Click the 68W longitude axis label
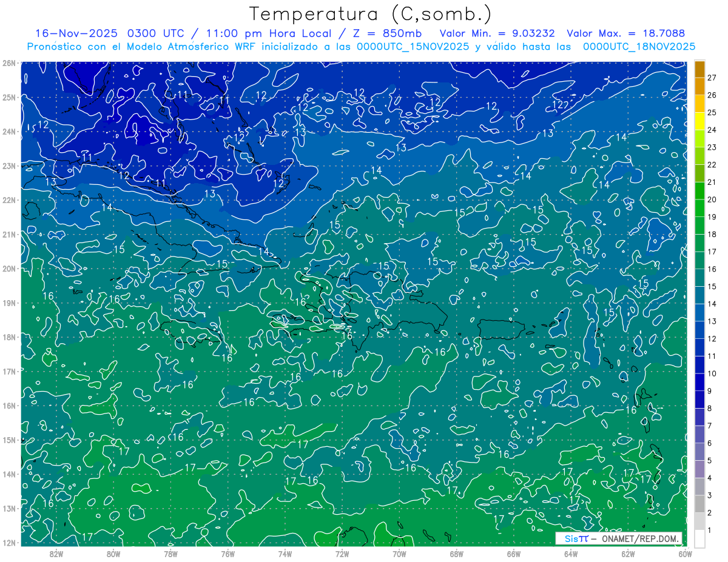This screenshot has width=728, height=562. (x=457, y=554)
